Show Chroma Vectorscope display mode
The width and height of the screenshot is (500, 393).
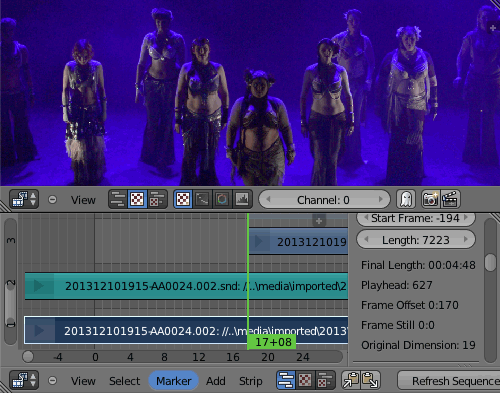(x=222, y=199)
